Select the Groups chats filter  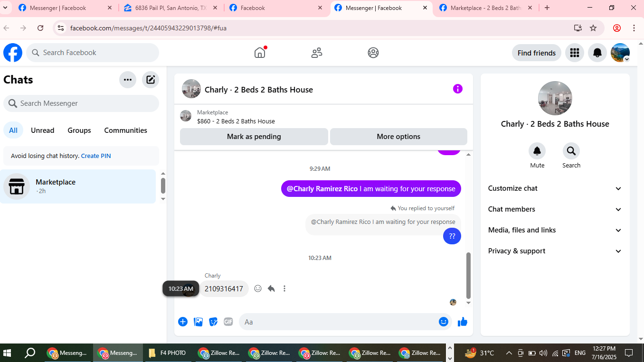tap(79, 130)
